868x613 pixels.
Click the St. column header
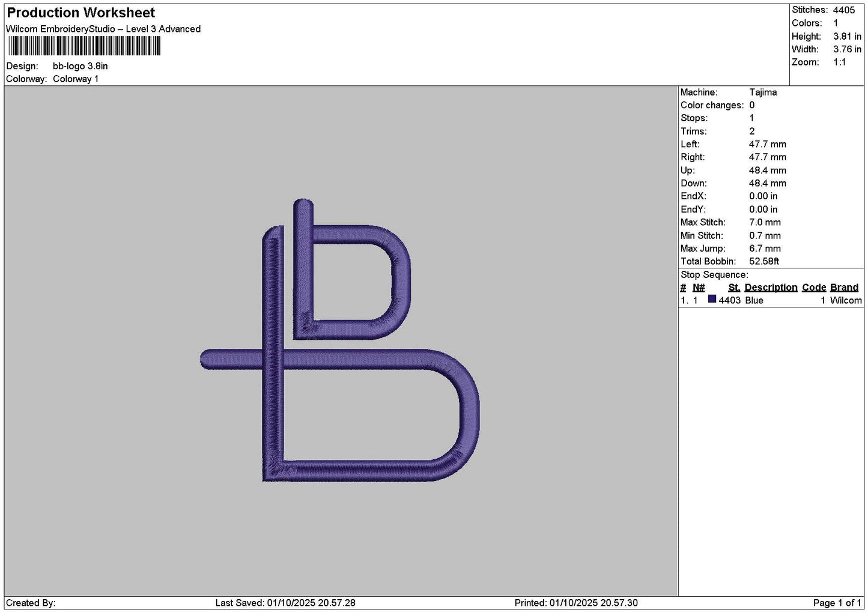pos(734,288)
